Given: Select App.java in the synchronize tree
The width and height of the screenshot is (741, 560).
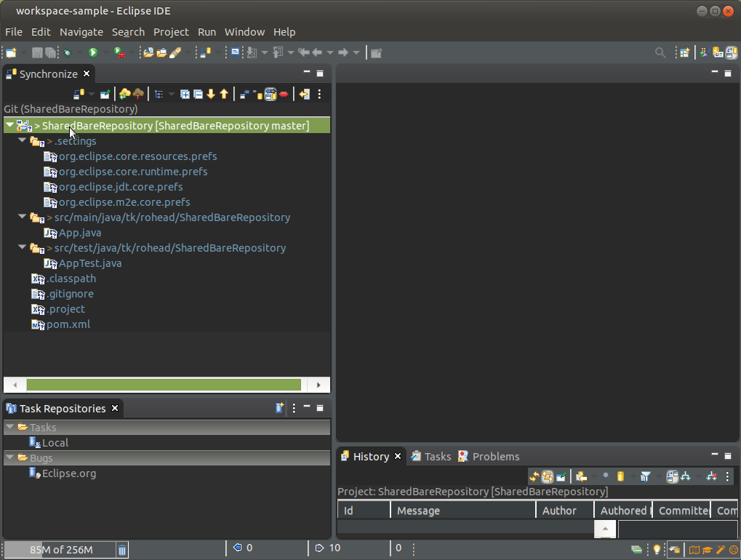Looking at the screenshot, I should pyautogui.click(x=80, y=233).
